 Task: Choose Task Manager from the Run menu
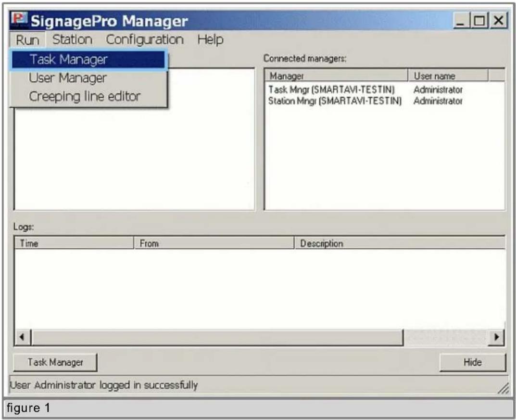pos(88,60)
